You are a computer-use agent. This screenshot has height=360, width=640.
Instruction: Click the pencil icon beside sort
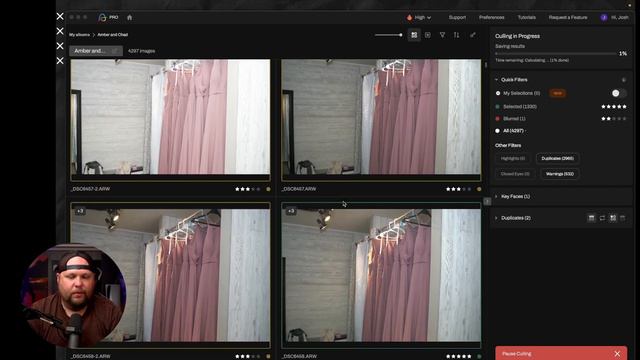coord(472,35)
